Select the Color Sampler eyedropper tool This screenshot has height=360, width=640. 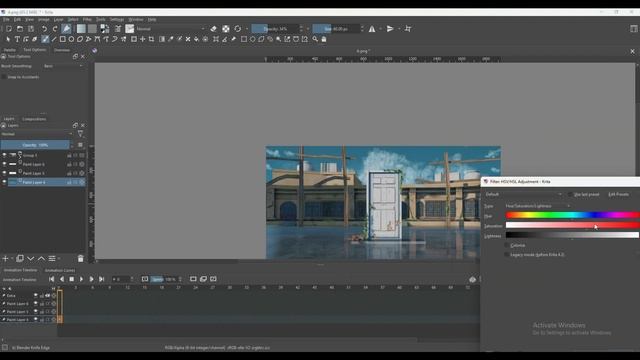pyautogui.click(x=171, y=39)
